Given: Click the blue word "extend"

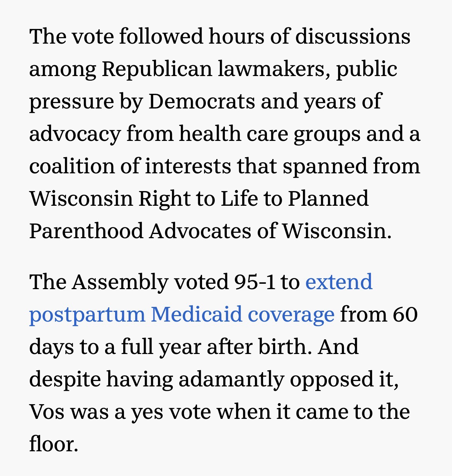Looking at the screenshot, I should tap(339, 282).
